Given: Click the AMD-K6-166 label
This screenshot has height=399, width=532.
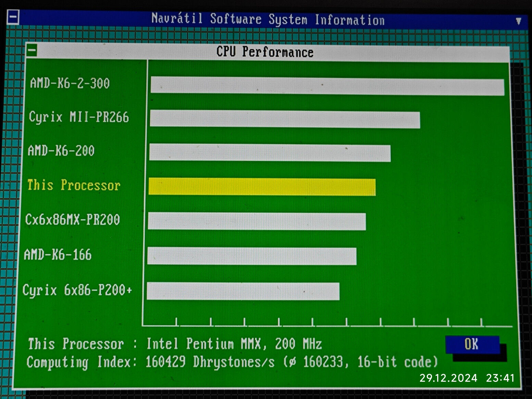Looking at the screenshot, I should click(58, 255).
